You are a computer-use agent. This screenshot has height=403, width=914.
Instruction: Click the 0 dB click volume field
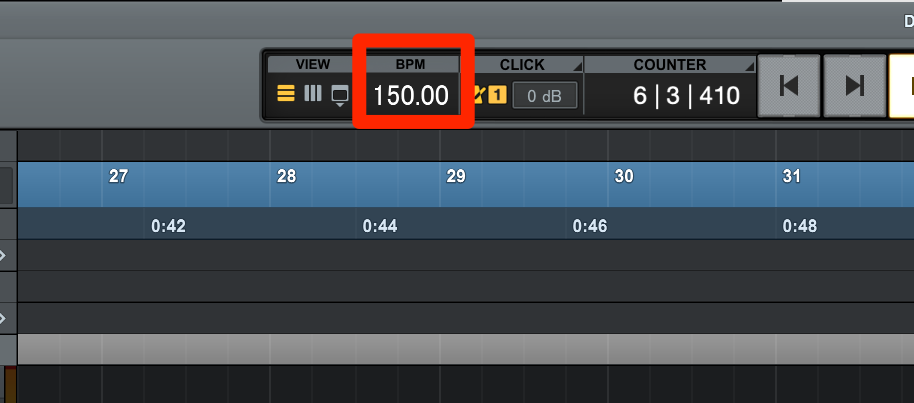[x=544, y=96]
